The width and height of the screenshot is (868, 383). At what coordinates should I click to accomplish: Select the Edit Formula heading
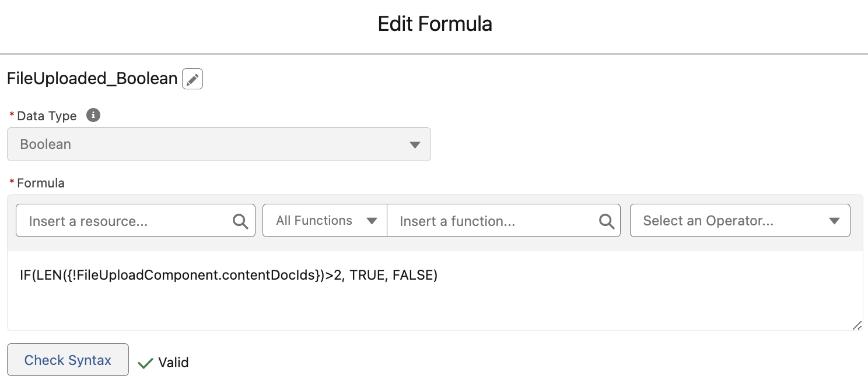point(434,23)
